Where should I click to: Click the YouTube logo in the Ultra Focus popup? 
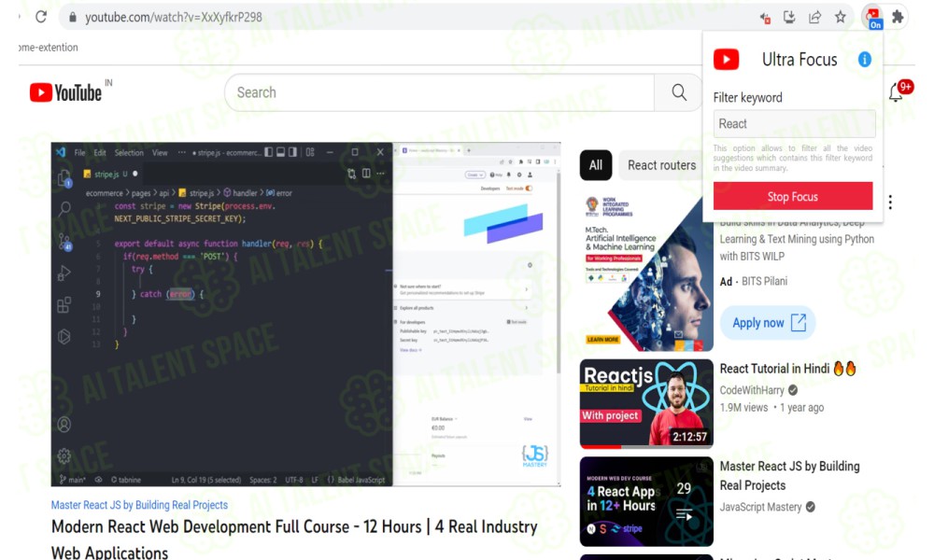pos(726,60)
